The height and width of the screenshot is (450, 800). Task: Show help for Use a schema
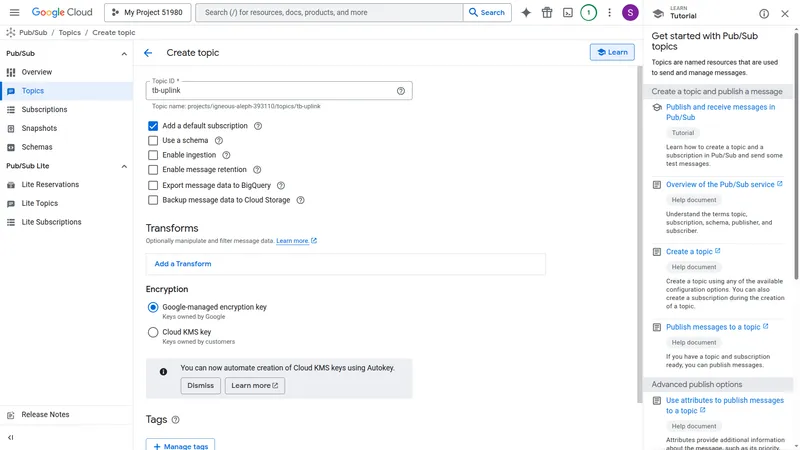pyautogui.click(x=219, y=140)
